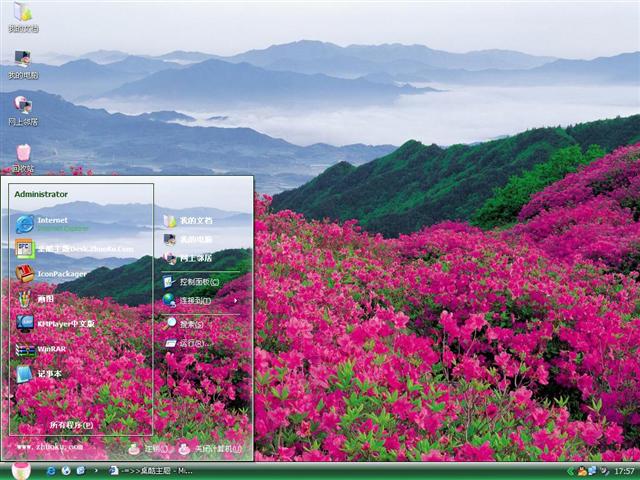Click the Internet Explorer icon in Start menu
Image resolution: width=640 pixels, height=480 pixels.
(25, 224)
